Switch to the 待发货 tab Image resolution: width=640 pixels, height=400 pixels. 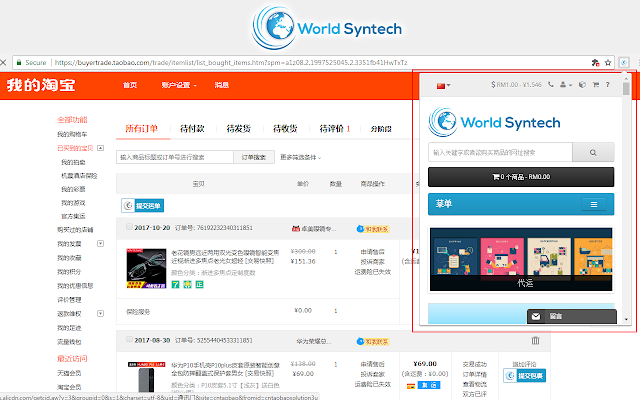click(x=239, y=129)
